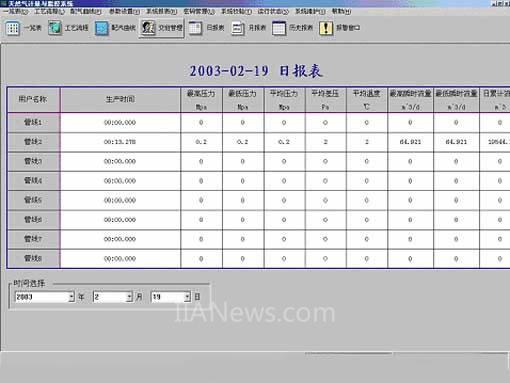
Task: Open the 历史报表 history report icon
Action: point(279,28)
